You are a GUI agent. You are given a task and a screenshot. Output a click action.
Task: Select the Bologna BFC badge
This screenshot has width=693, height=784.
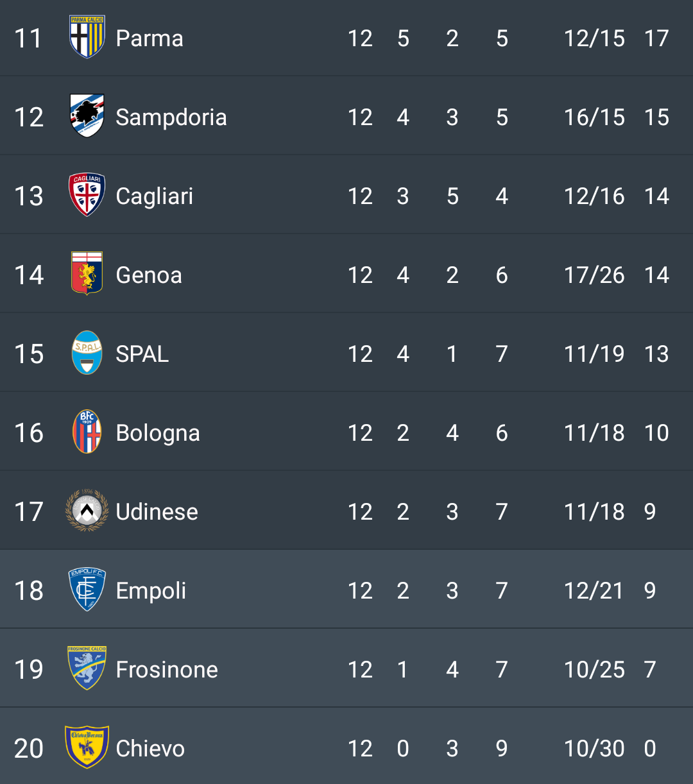tap(87, 432)
